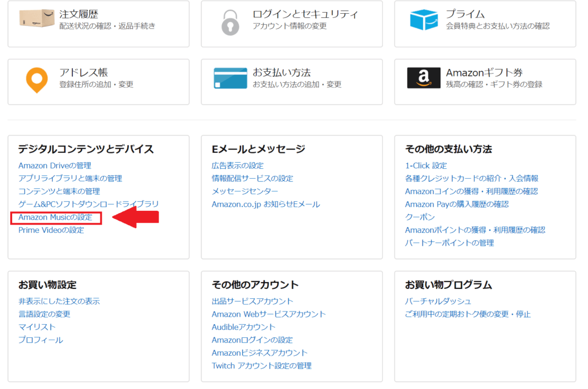
Task: Click the blue プライム box icon
Action: [424, 20]
